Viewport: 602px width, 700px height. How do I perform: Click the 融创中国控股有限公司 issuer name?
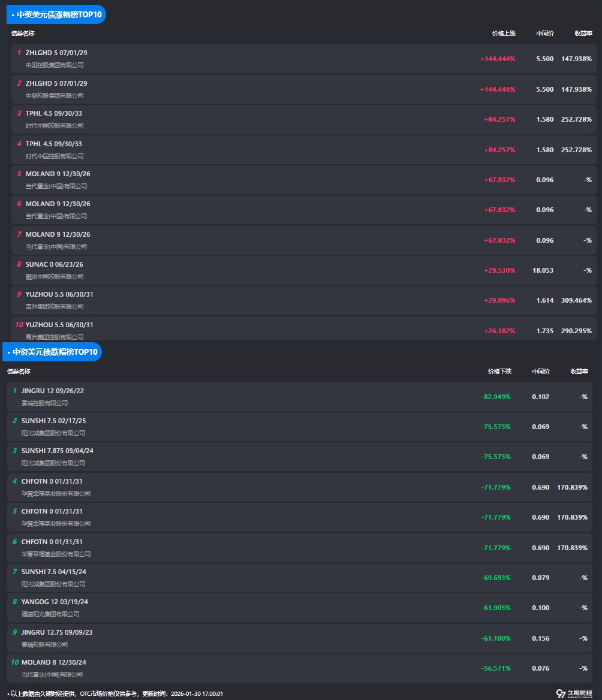55,277
